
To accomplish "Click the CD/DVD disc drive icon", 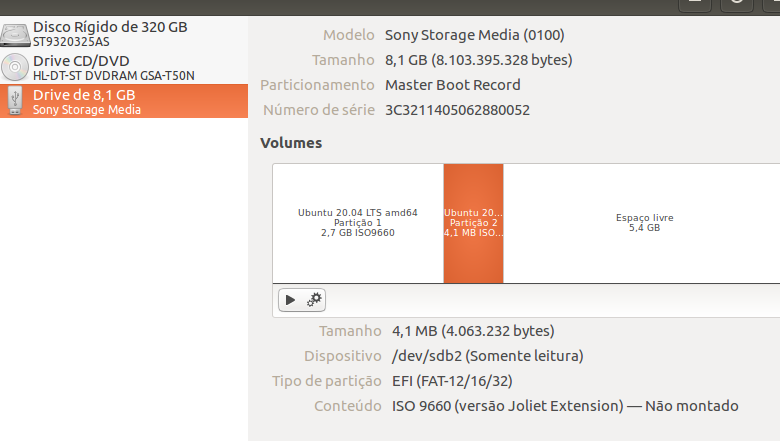I will pyautogui.click(x=15, y=67).
